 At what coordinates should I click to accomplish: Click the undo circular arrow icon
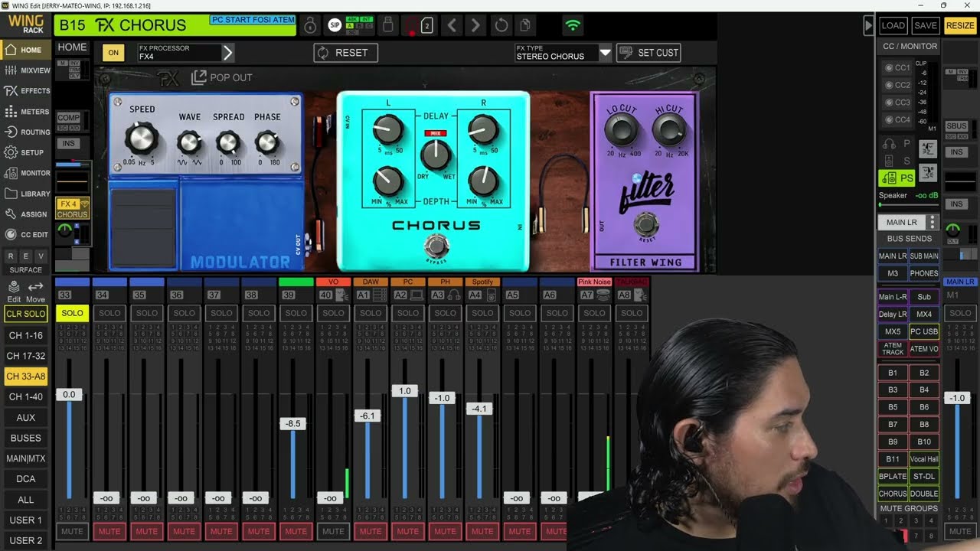501,25
